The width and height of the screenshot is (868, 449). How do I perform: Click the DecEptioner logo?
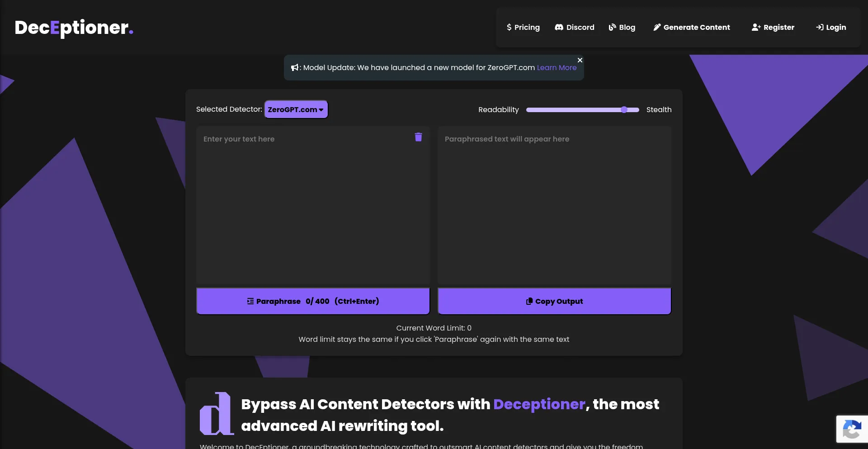pos(74,28)
